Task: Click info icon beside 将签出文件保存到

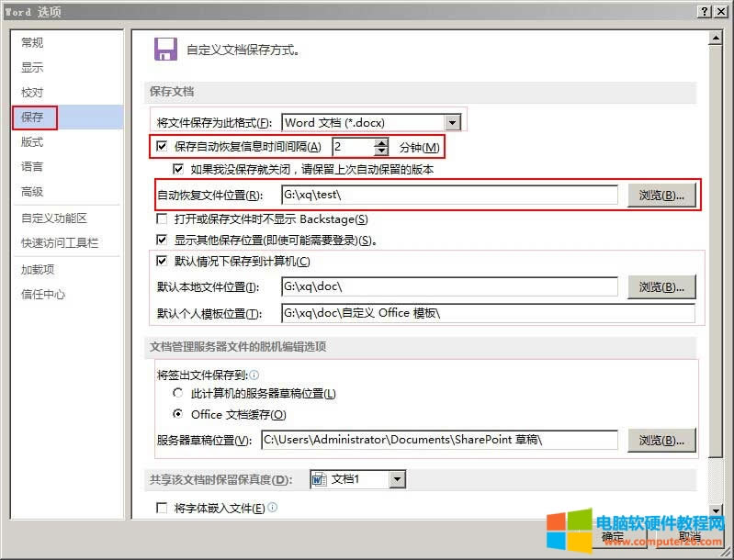Action: point(254,375)
